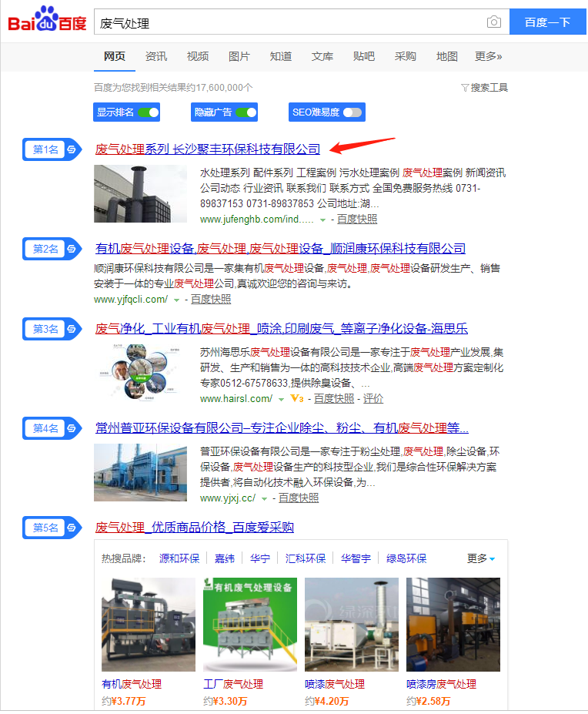Expand 更多 brands dropdown

pos(481,558)
